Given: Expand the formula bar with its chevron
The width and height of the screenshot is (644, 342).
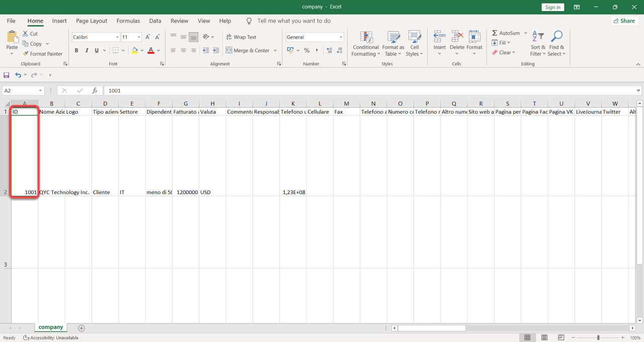Looking at the screenshot, I should point(638,91).
